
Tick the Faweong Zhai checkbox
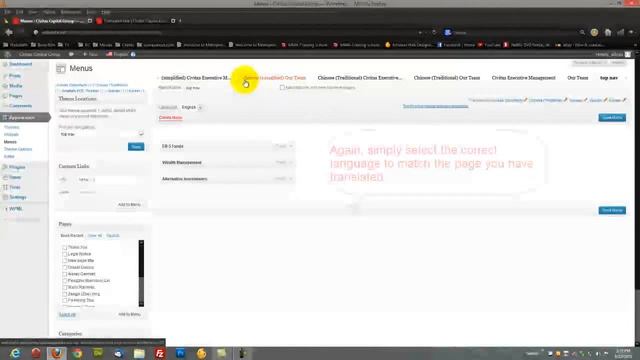(64, 300)
